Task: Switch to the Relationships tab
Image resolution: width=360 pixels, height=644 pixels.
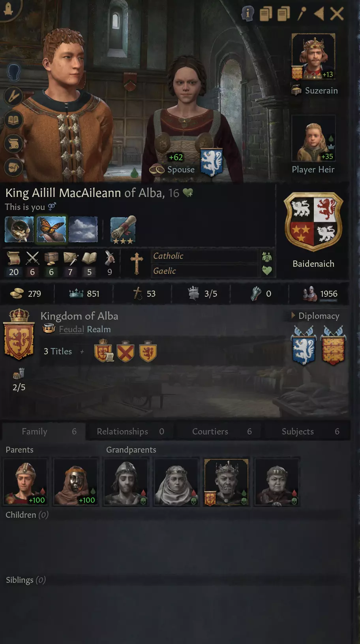Action: pos(130,431)
